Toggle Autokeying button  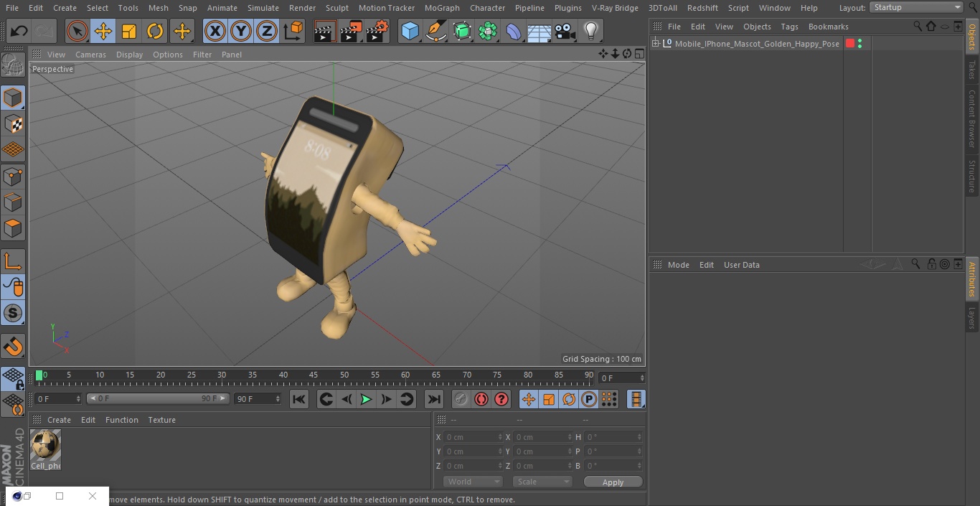tap(481, 399)
